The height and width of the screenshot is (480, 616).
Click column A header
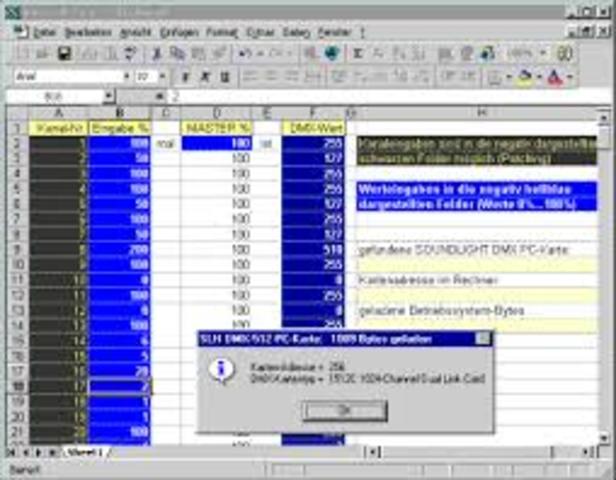tap(59, 113)
